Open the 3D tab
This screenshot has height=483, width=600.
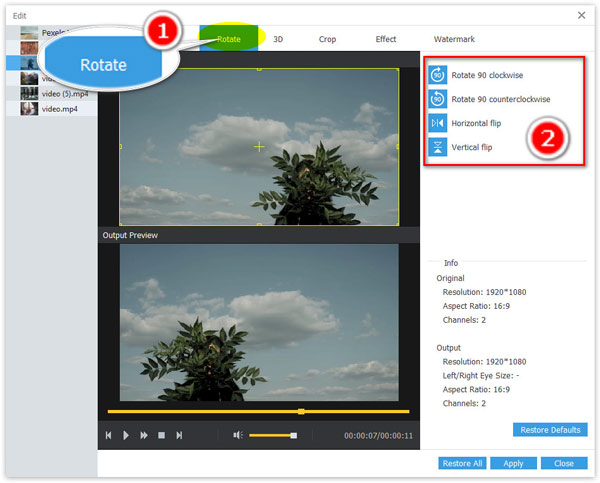279,39
